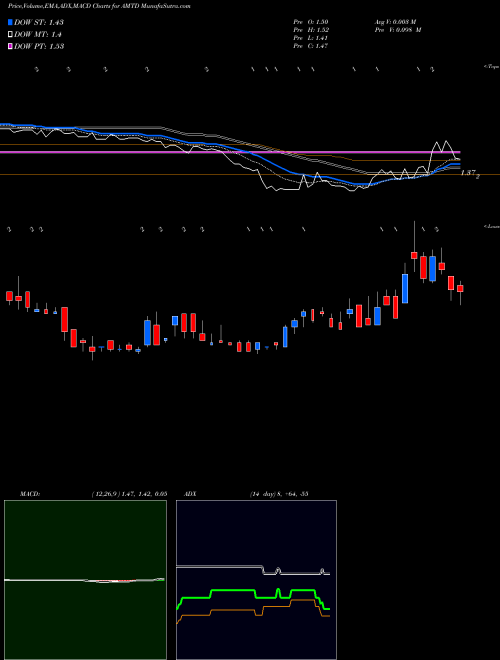This screenshot has width=500, height=660.
Task: Click the magenta DOW PT legend swatch
Action: (x=11, y=46)
